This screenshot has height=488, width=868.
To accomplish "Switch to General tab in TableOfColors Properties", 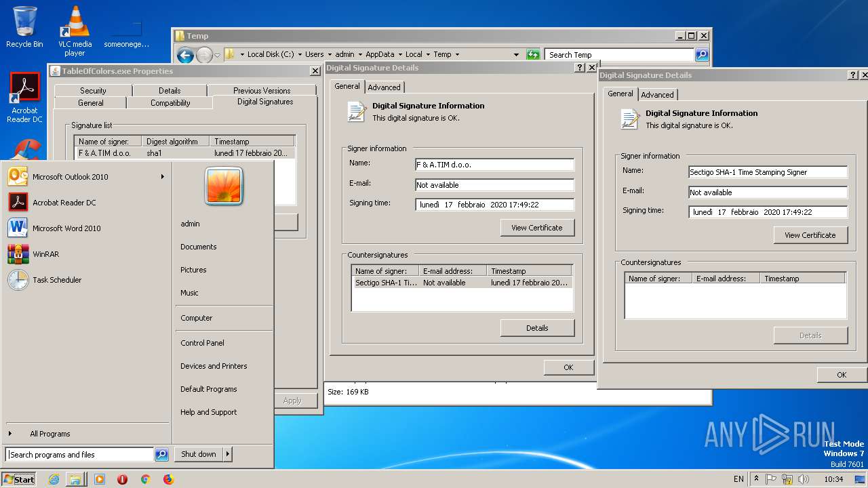I will tap(90, 103).
